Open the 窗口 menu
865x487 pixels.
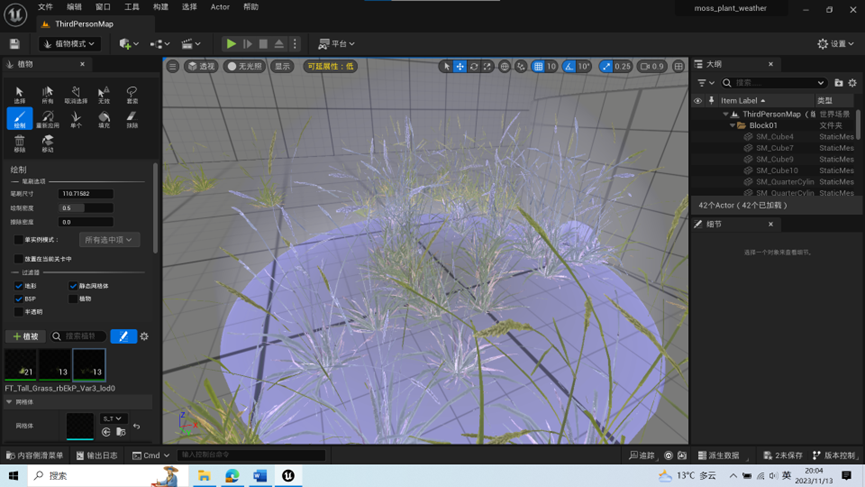pyautogui.click(x=103, y=7)
